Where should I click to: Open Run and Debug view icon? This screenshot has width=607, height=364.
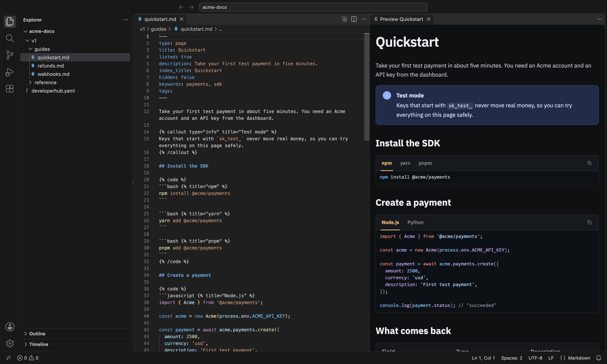tap(10, 72)
